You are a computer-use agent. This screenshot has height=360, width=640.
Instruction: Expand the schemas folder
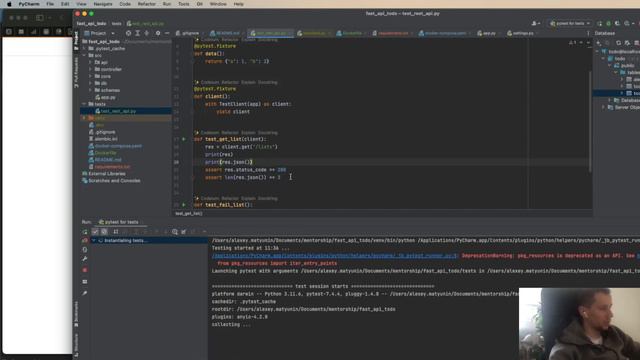click(91, 90)
